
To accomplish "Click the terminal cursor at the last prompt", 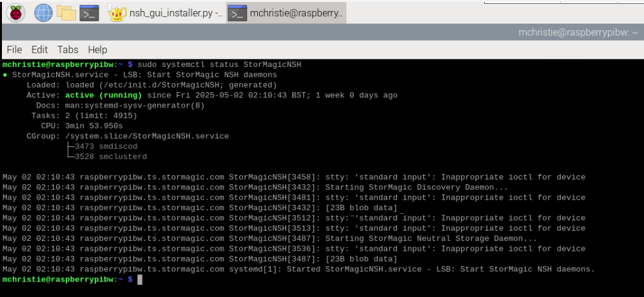I will point(140,280).
